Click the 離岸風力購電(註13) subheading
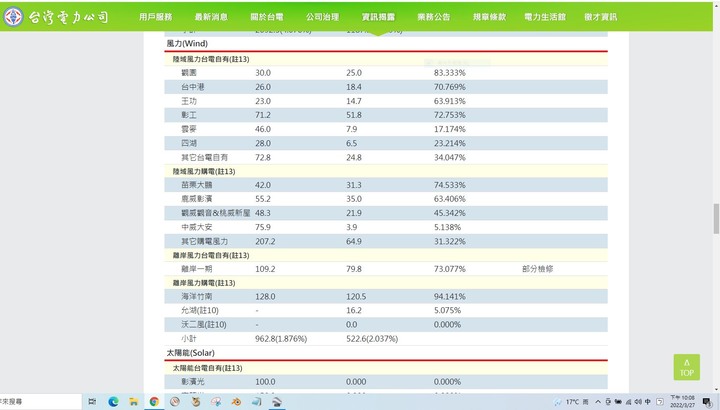 point(204,283)
